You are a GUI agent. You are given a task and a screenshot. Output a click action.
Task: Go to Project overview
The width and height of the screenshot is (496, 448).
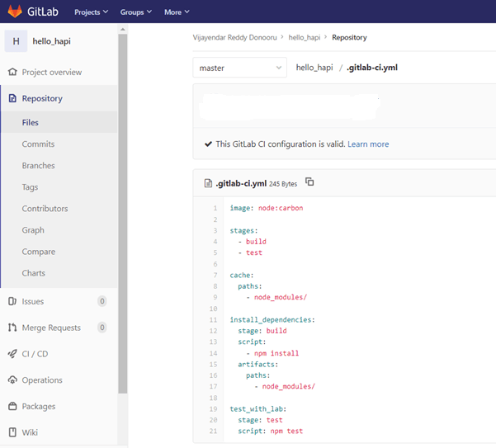tap(52, 72)
